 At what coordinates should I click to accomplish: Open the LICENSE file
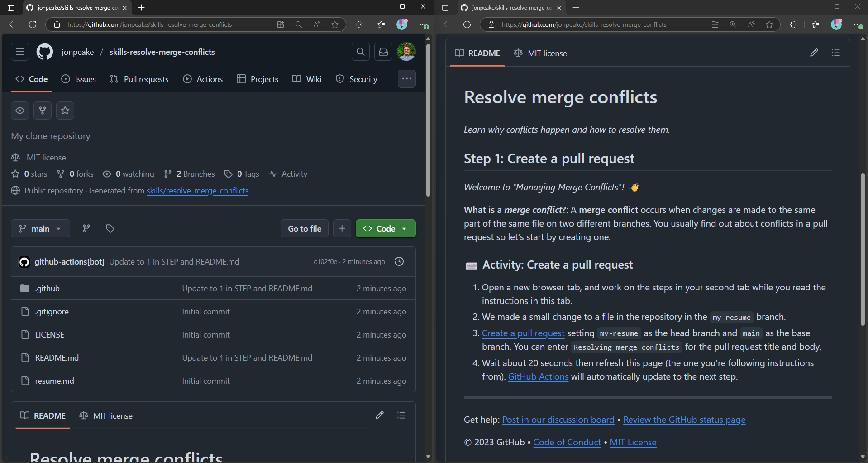pyautogui.click(x=50, y=335)
